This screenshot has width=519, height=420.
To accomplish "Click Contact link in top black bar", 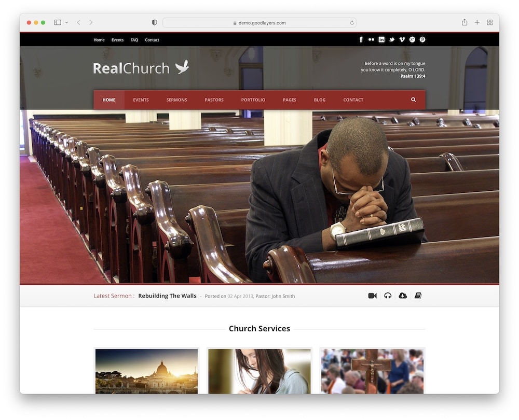I will tap(152, 40).
